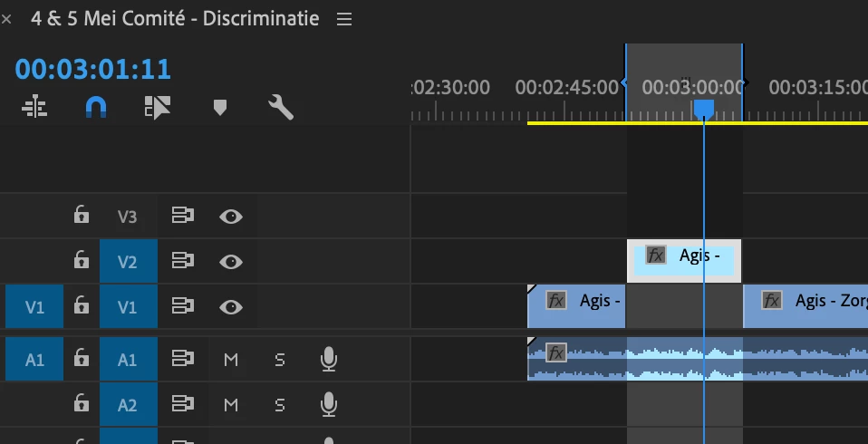This screenshot has width=868, height=444.
Task: Click fx badge on the A1 audio clip
Action: coord(555,352)
